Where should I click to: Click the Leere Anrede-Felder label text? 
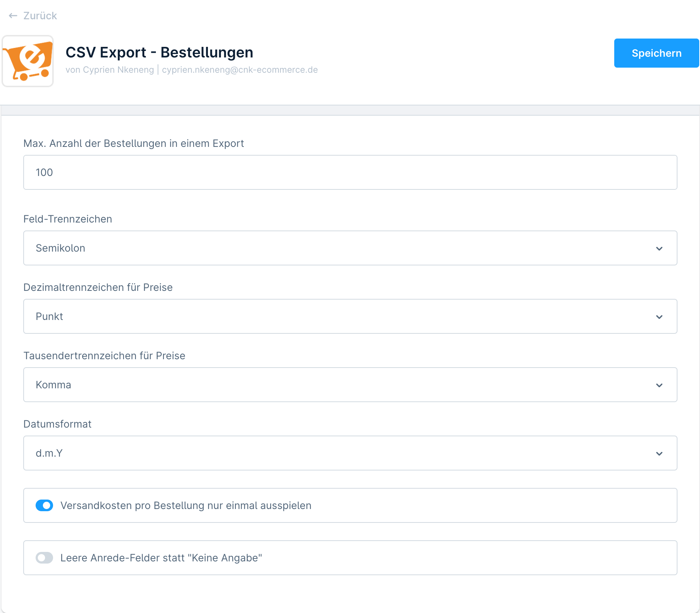pos(161,558)
